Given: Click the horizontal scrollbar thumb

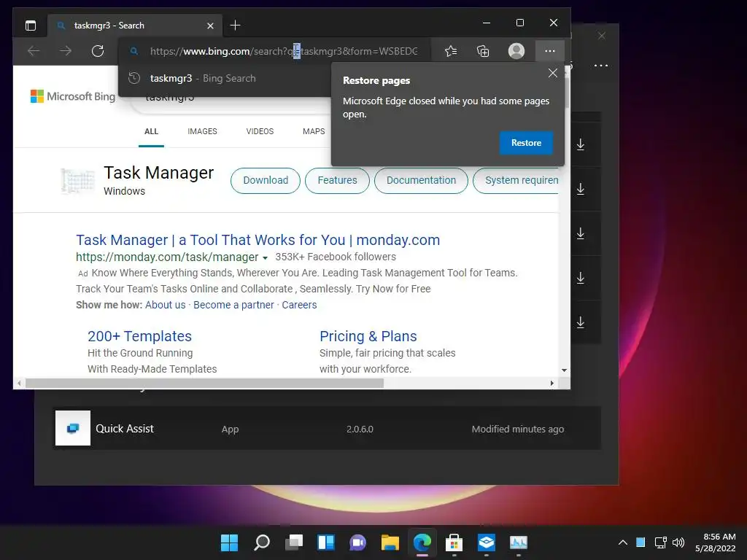Looking at the screenshot, I should [x=204, y=384].
